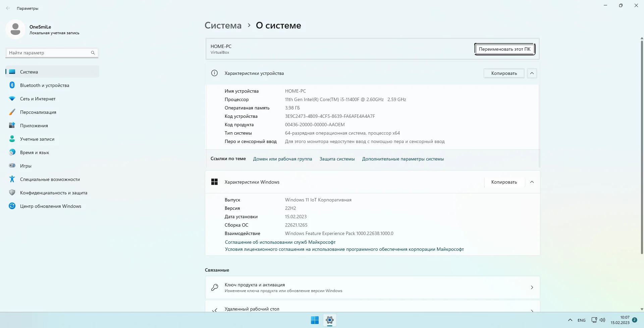This screenshot has height=328, width=644.
Task: Click the Settings gear on taskbar
Action: [x=330, y=320]
